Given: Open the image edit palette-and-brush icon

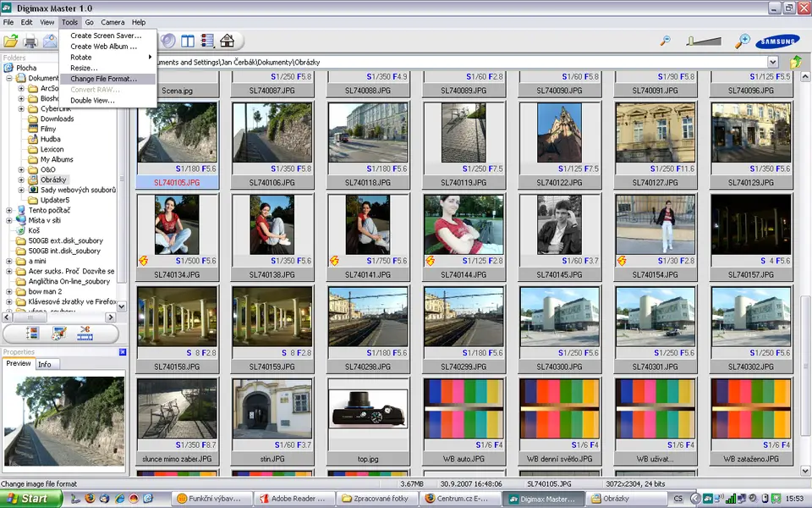Looking at the screenshot, I should [x=58, y=334].
